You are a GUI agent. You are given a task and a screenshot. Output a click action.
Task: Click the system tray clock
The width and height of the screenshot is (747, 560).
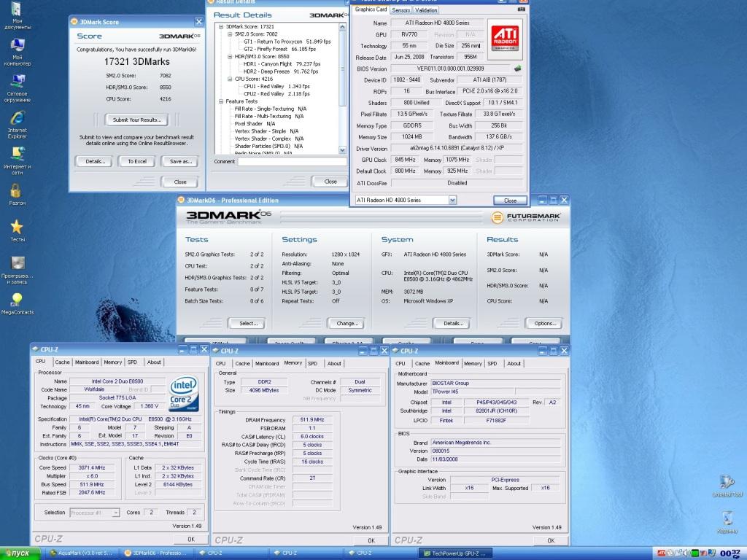tap(729, 553)
